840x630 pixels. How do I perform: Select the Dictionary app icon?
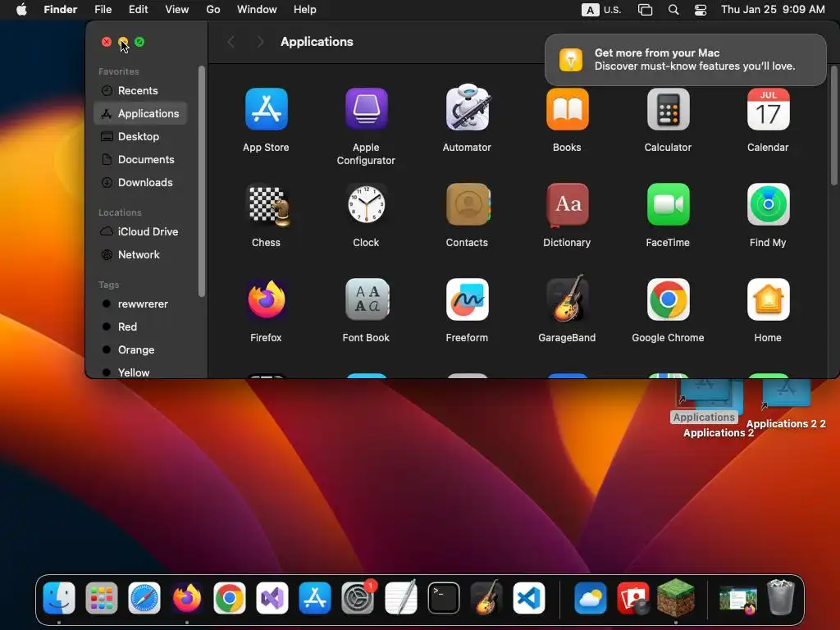coord(568,204)
